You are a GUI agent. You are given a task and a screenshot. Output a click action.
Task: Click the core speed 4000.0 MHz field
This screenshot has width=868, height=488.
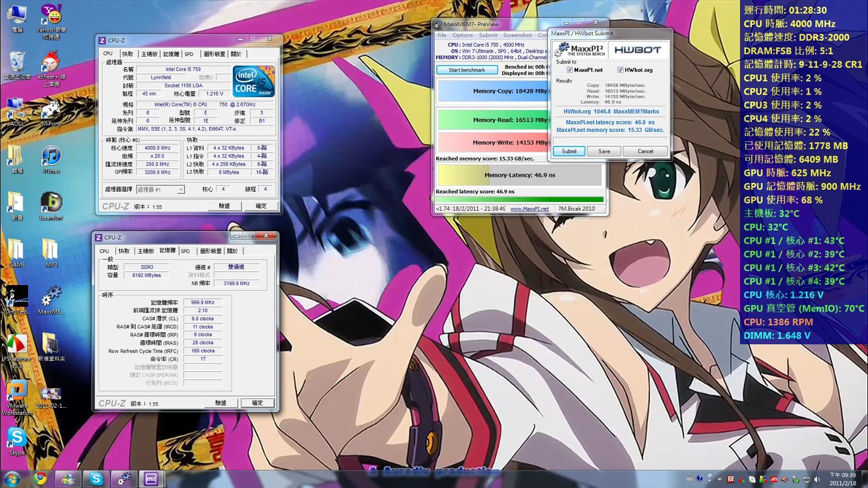tap(157, 148)
